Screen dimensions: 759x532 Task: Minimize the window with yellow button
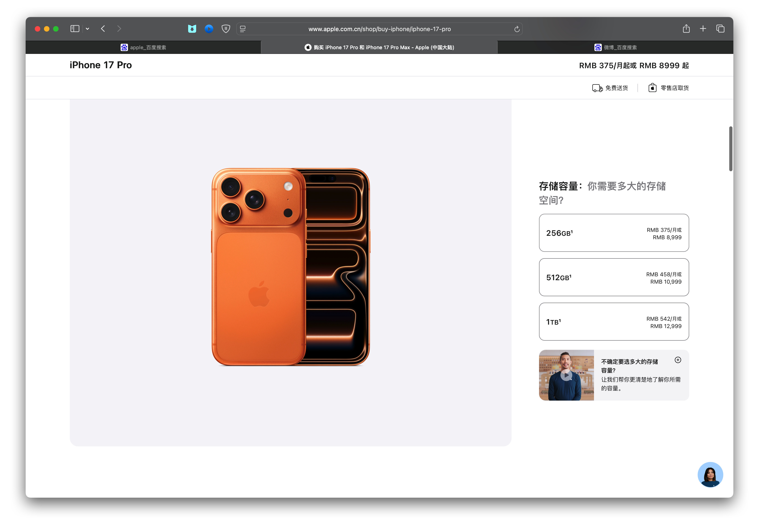pos(47,29)
